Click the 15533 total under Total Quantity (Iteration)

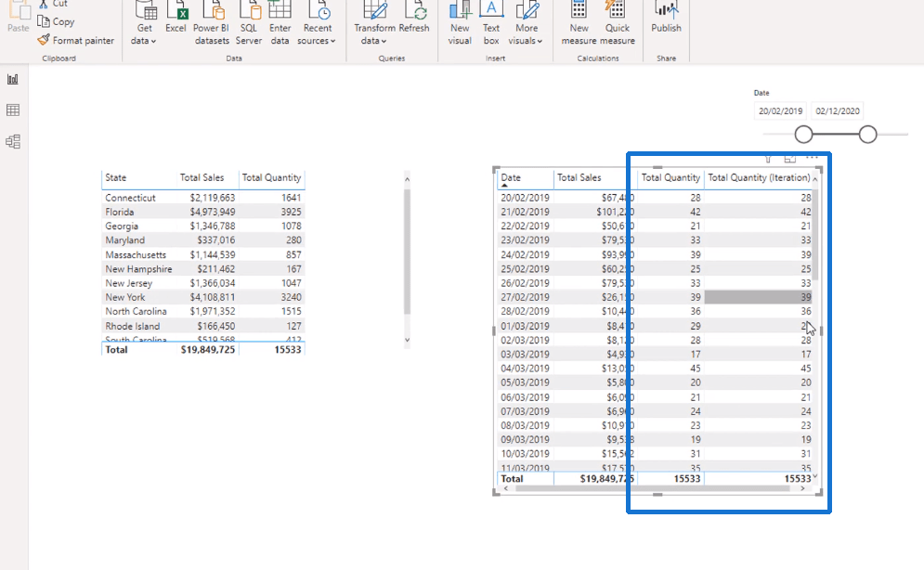point(798,479)
